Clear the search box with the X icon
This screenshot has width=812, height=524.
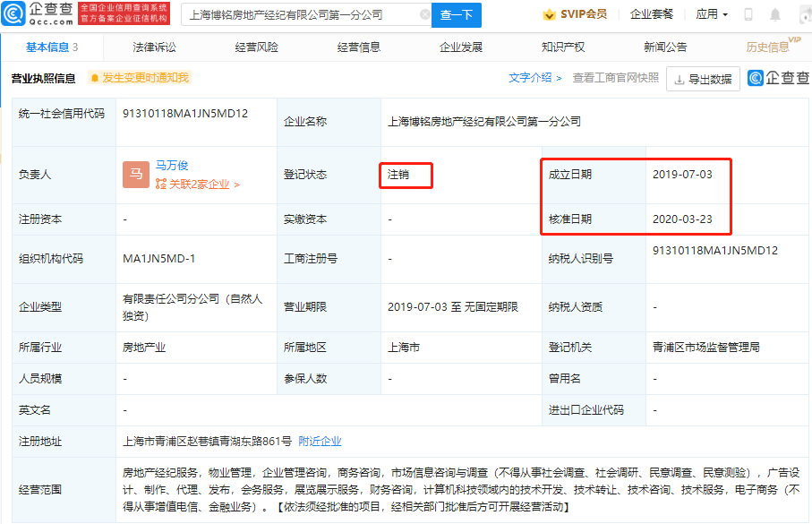(x=424, y=14)
